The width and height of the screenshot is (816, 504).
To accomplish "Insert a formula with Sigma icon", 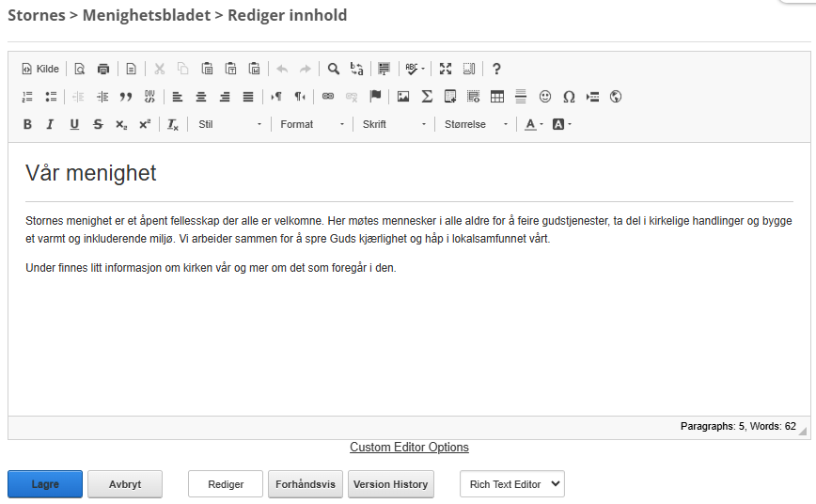I will coord(427,97).
